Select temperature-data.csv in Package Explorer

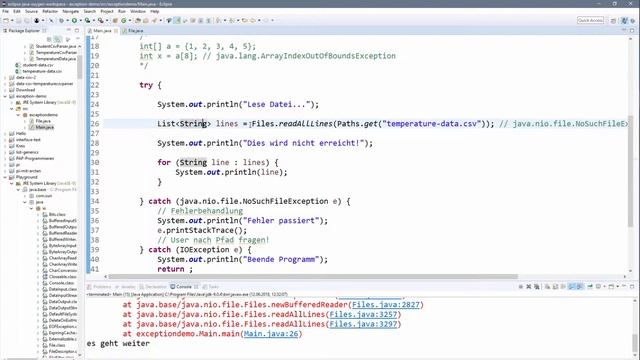tap(42, 71)
